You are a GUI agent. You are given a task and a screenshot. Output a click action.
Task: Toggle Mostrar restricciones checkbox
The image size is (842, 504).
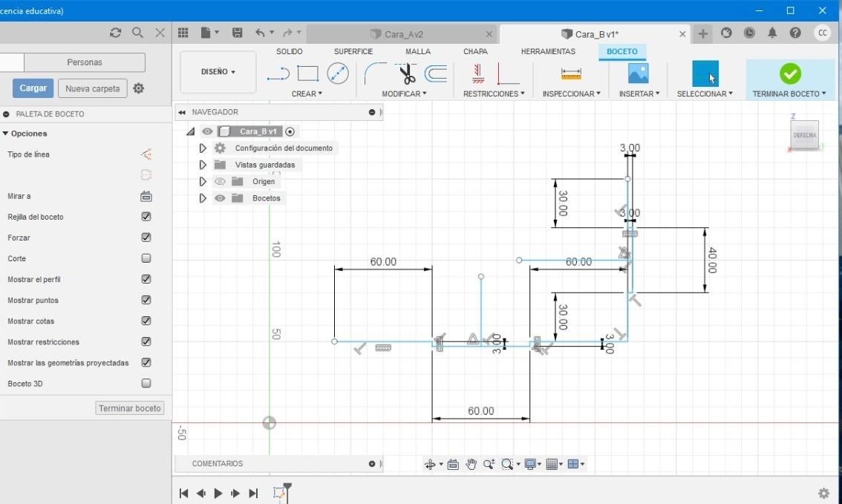point(146,341)
